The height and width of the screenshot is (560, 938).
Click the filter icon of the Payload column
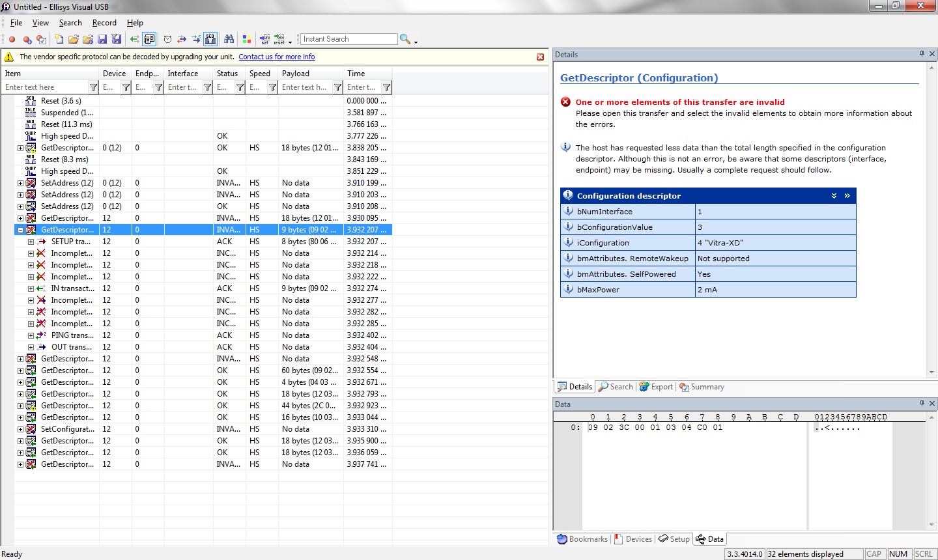(337, 87)
